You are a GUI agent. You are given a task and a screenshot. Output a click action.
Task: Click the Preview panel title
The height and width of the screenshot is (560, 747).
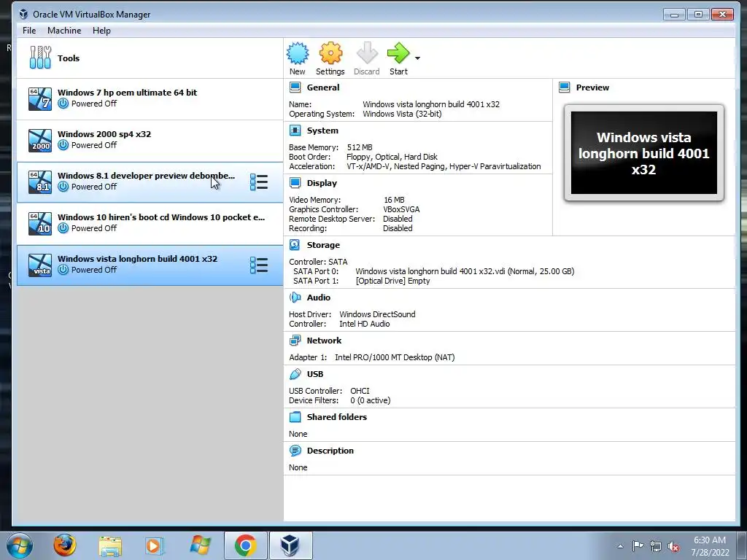[x=592, y=87]
